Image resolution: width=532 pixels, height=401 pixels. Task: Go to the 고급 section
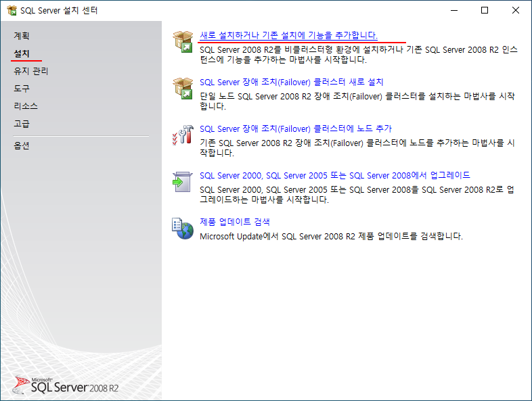[x=22, y=124]
